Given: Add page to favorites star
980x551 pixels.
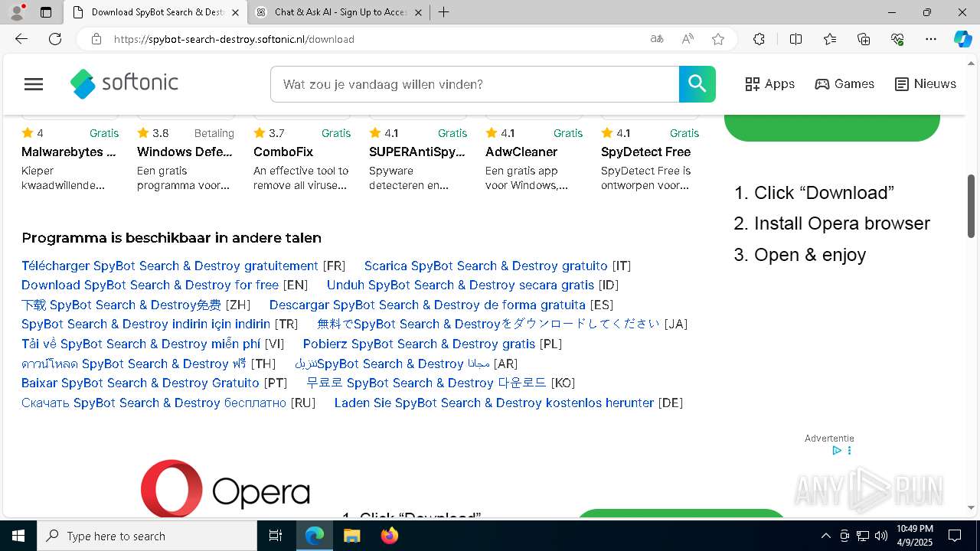Looking at the screenshot, I should (x=718, y=39).
